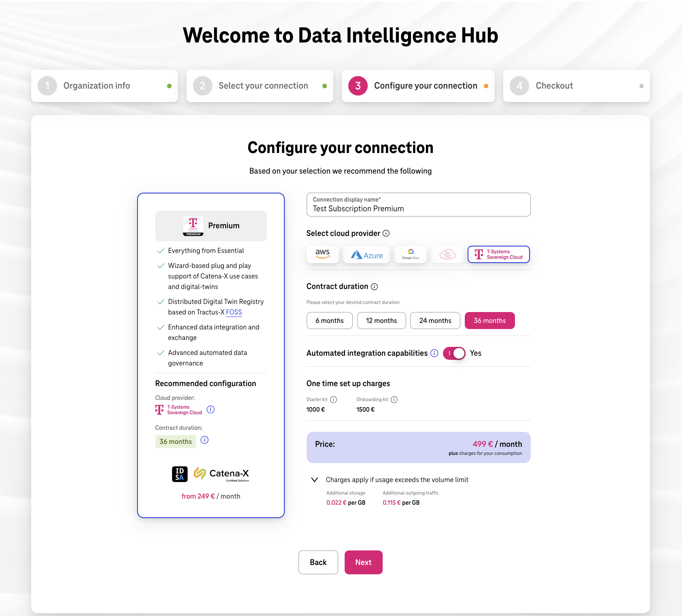Pick 24 months contract duration
Image resolution: width=682 pixels, height=616 pixels.
click(x=435, y=321)
